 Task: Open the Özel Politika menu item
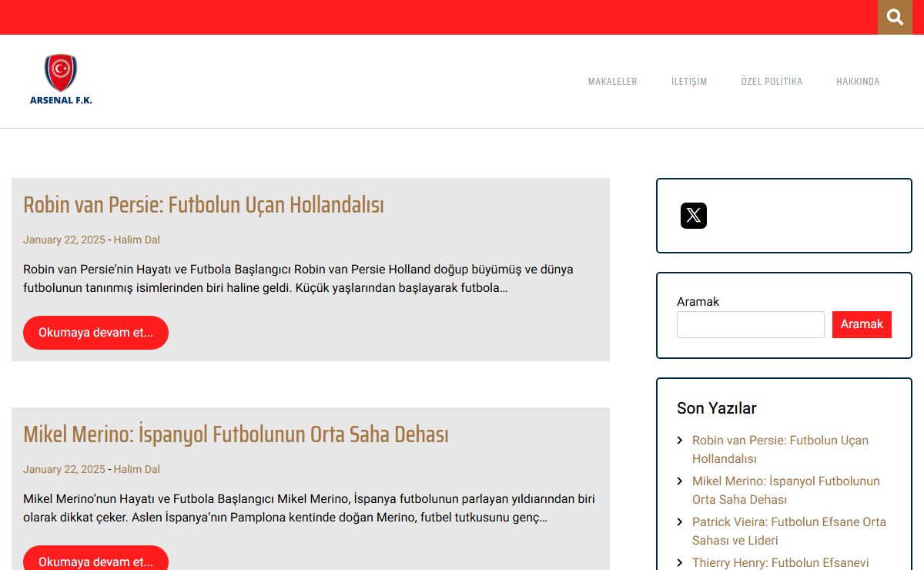[x=772, y=82]
